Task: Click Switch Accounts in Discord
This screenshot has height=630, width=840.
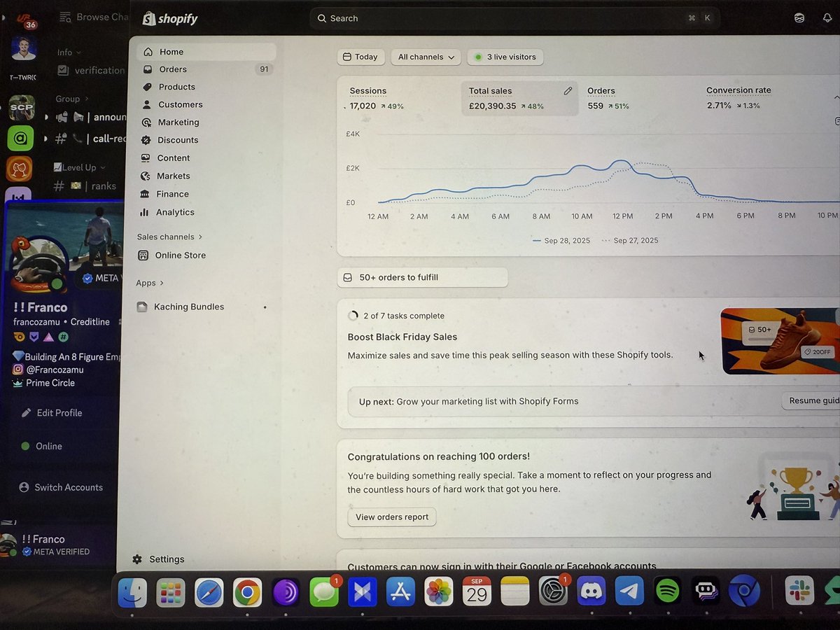Action: (62, 487)
